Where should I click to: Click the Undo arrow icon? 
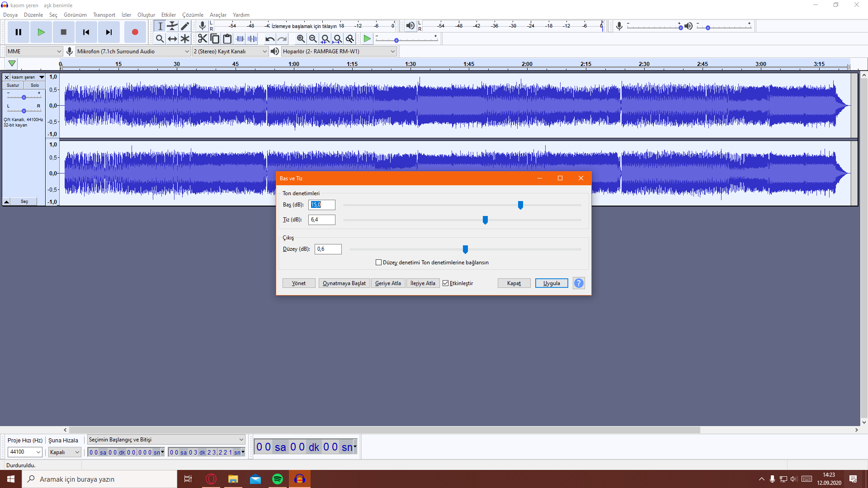[270, 39]
